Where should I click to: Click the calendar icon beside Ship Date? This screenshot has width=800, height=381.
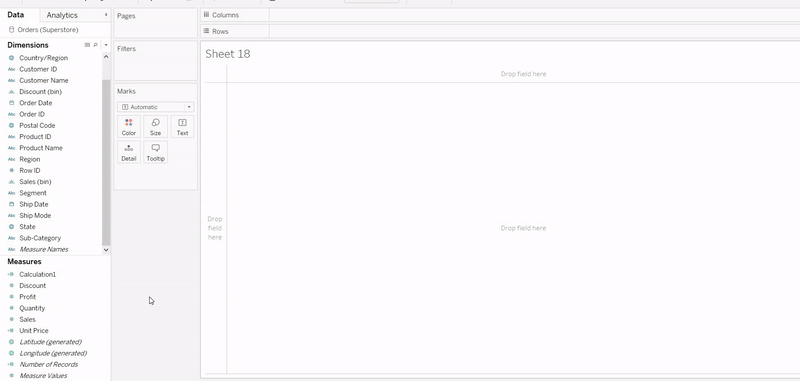pos(11,204)
